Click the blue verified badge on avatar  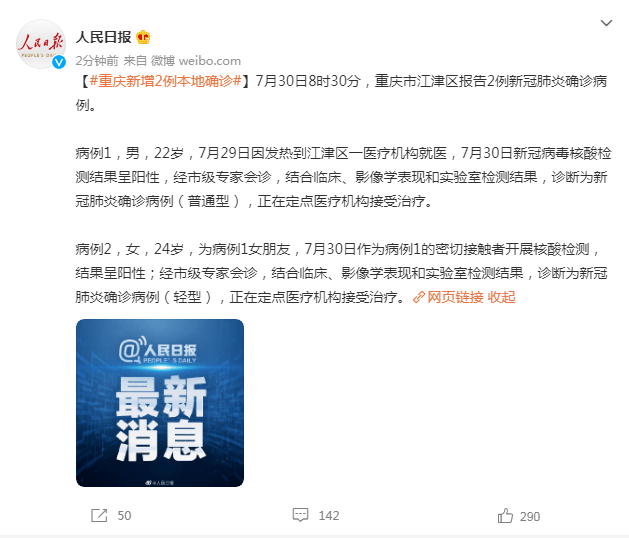pyautogui.click(x=59, y=62)
